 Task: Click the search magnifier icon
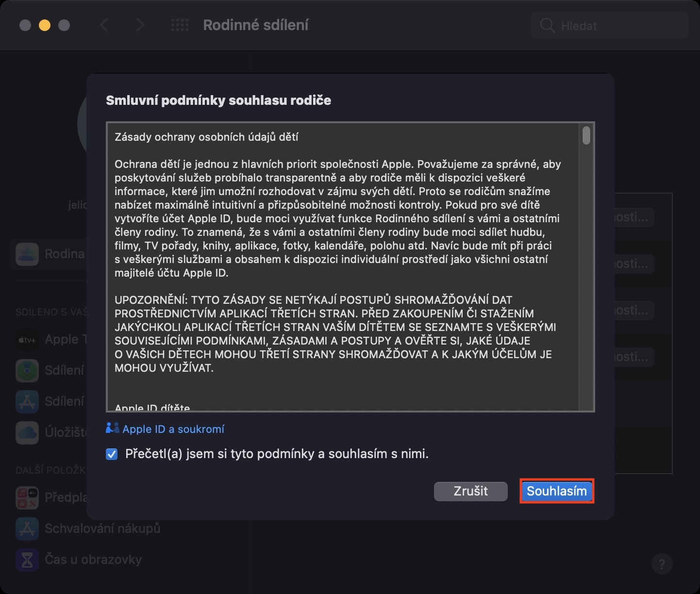coord(547,26)
